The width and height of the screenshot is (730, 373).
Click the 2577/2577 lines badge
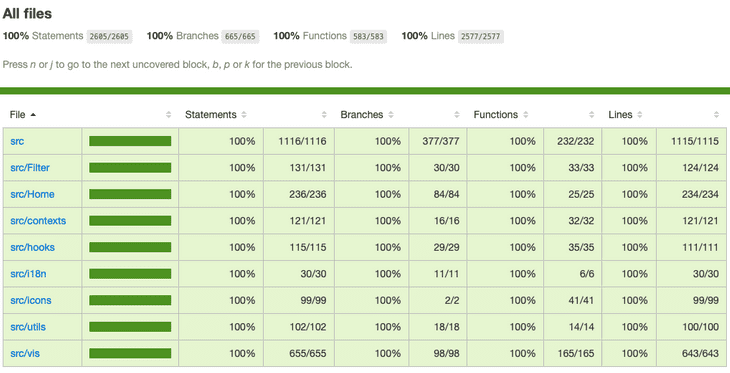480,36
